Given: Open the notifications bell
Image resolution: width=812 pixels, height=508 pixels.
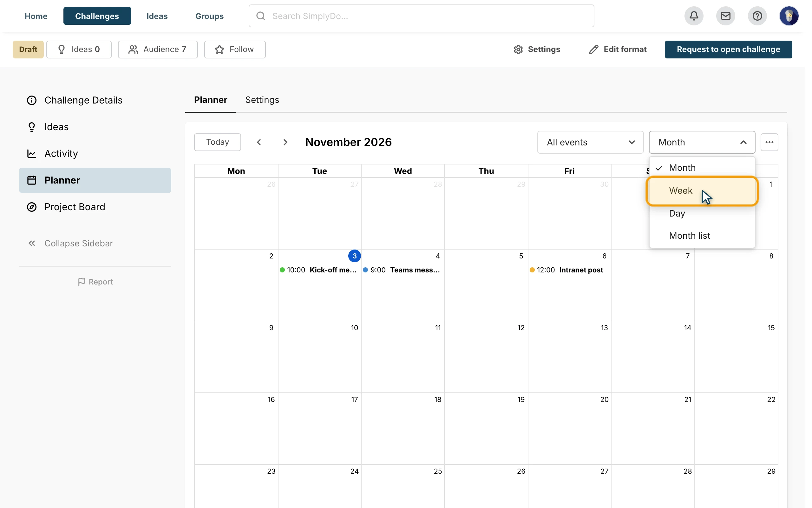Looking at the screenshot, I should (694, 16).
